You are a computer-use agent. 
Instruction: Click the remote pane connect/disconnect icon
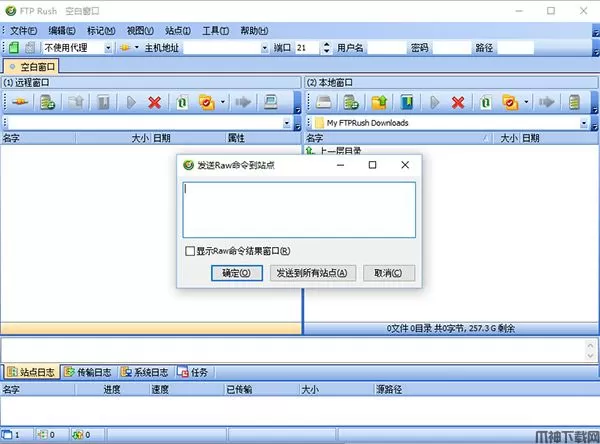20,102
